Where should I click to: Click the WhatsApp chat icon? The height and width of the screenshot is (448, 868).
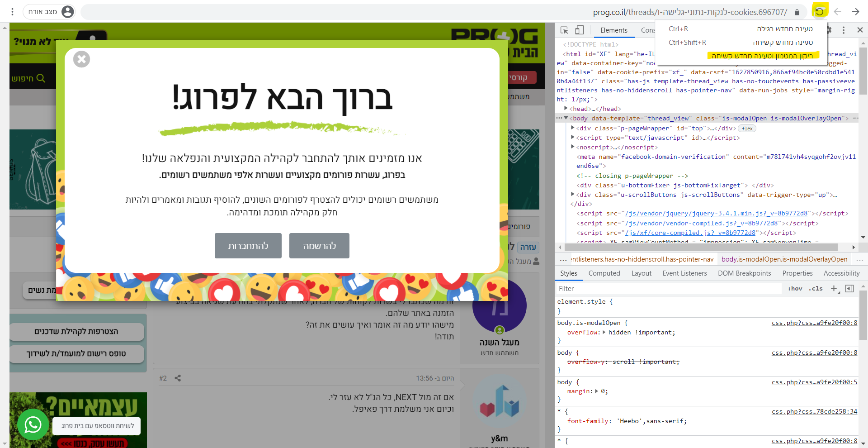point(33,424)
